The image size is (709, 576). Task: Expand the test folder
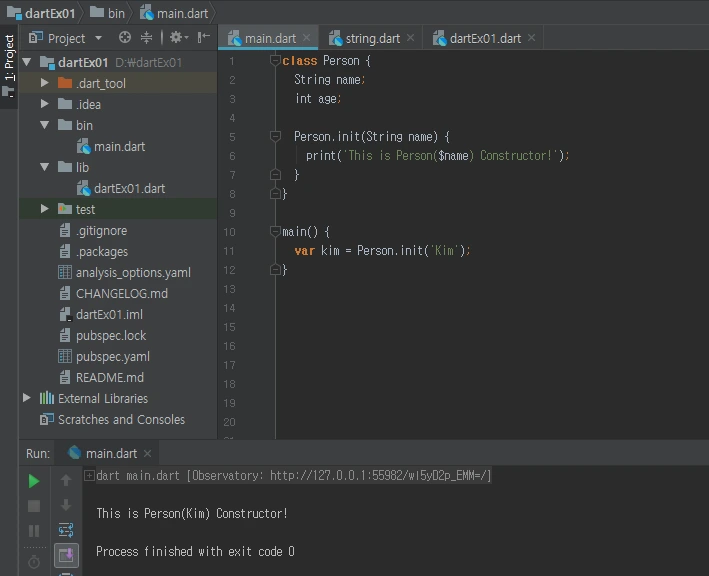[x=44, y=209]
